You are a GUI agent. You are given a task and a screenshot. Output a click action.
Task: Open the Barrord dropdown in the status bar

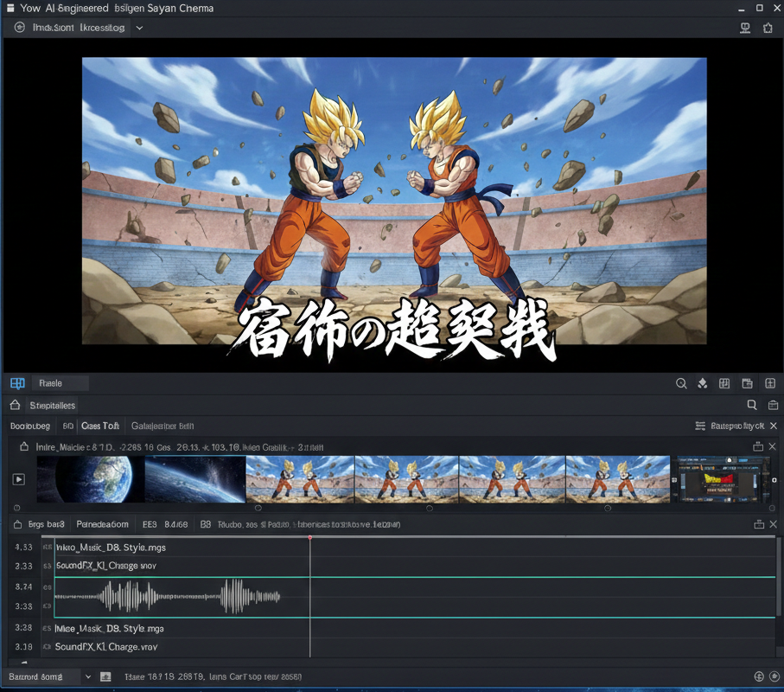click(88, 676)
